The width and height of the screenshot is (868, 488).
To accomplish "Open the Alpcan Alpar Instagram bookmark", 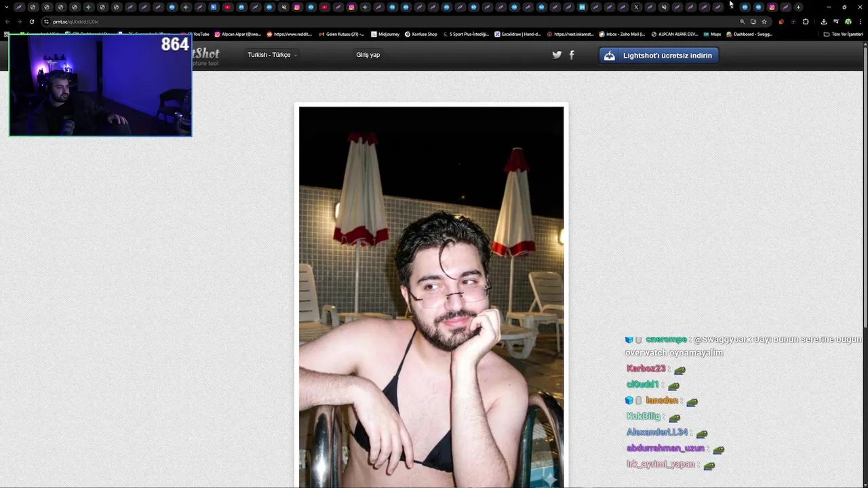I will coord(238,34).
